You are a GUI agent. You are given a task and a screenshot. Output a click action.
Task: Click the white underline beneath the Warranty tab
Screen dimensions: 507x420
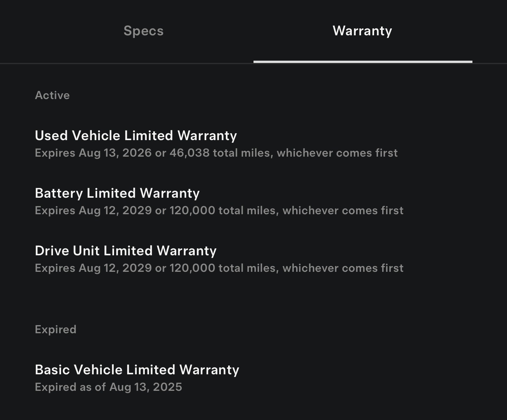(363, 62)
